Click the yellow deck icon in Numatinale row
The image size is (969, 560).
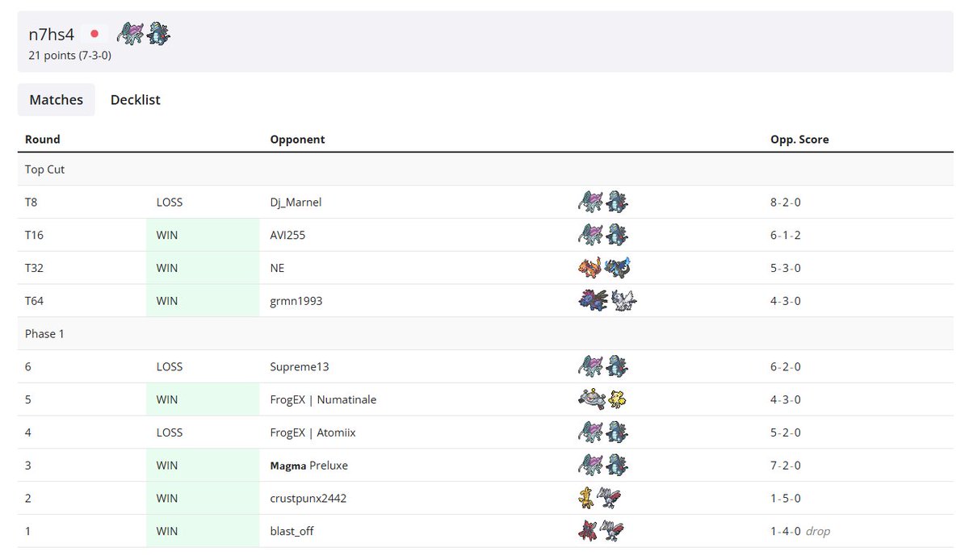618,399
